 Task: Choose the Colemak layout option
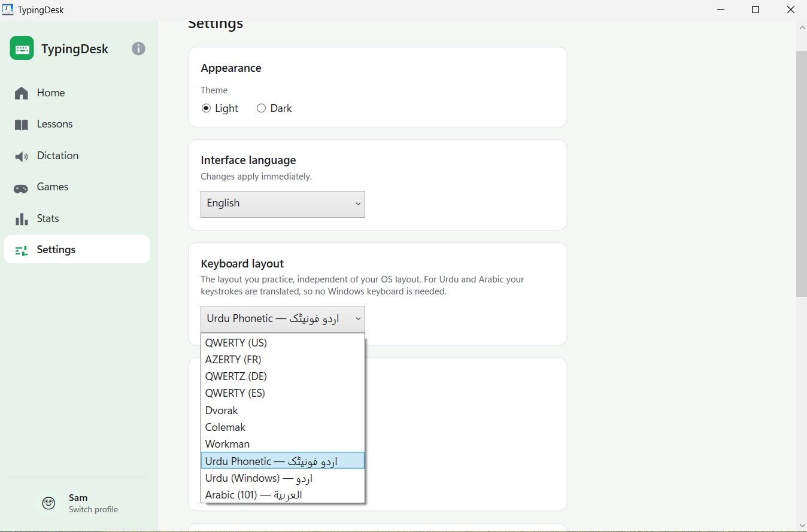pos(283,427)
